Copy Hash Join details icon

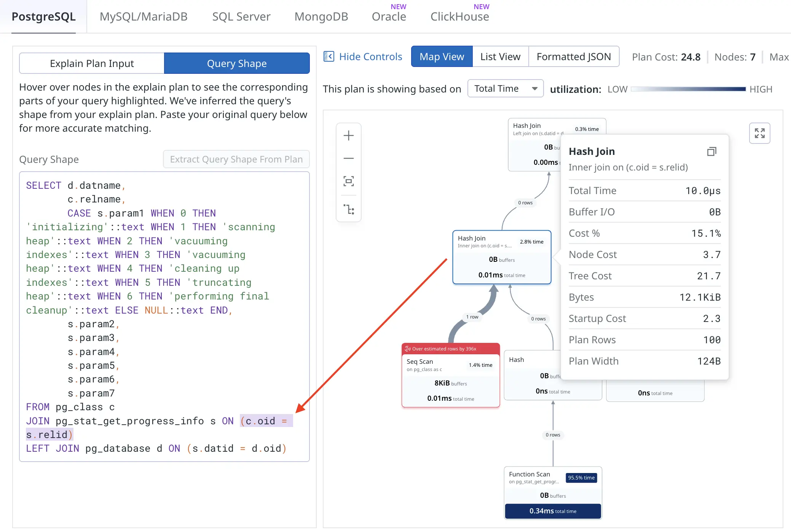coord(711,151)
